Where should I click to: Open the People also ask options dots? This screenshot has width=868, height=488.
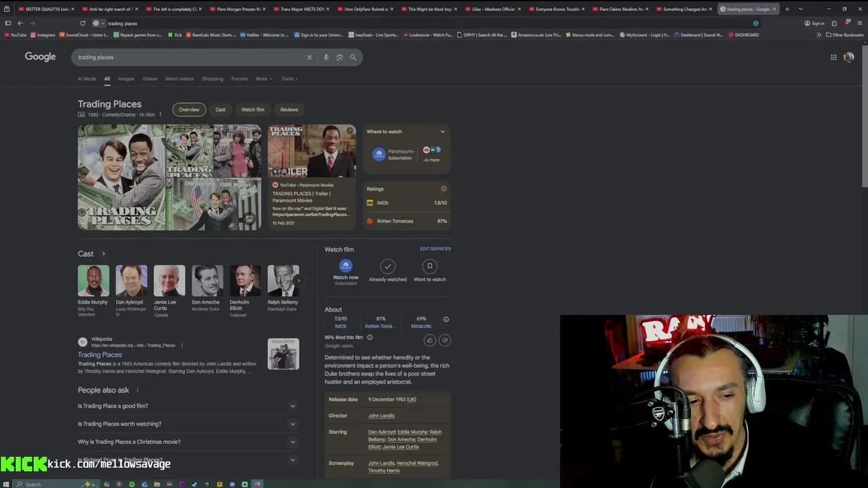(137, 390)
